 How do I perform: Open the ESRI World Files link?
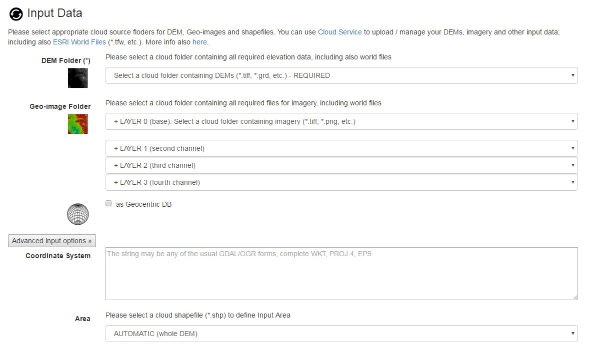click(79, 42)
